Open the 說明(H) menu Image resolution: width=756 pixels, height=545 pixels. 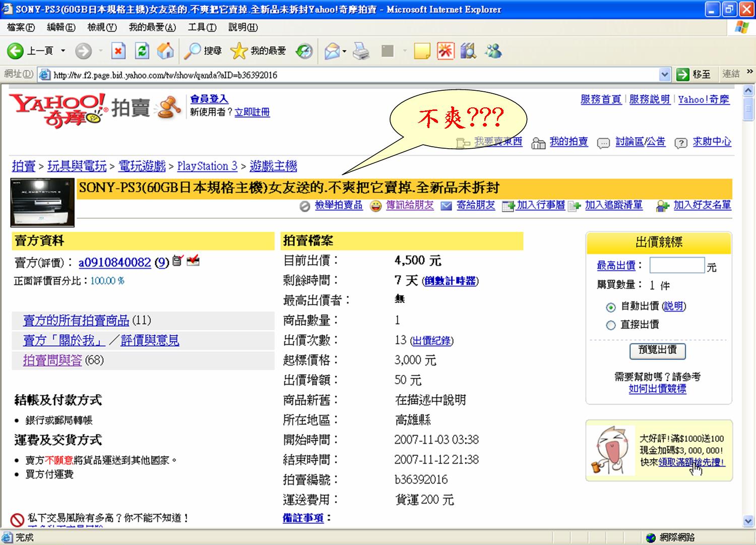[x=243, y=27]
